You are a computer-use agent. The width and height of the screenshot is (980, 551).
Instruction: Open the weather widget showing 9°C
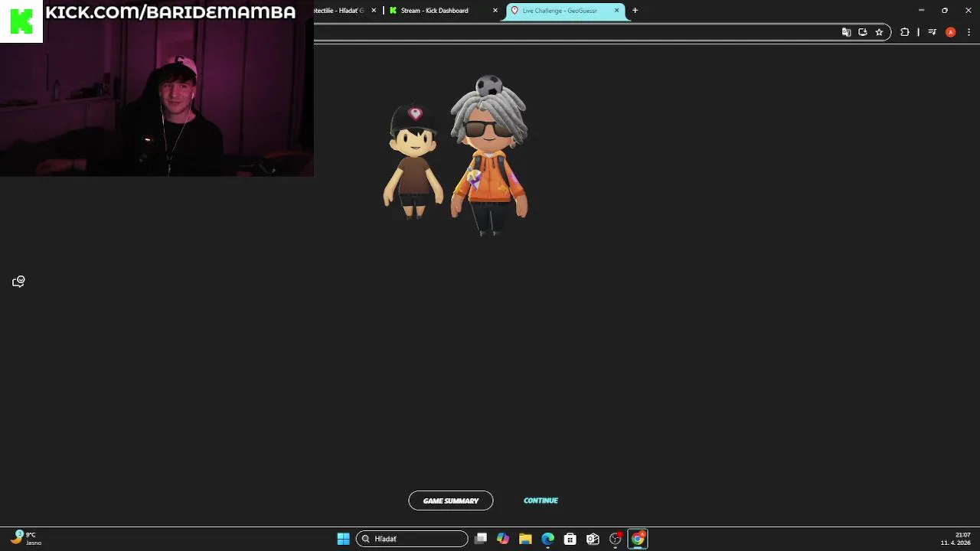click(x=25, y=539)
